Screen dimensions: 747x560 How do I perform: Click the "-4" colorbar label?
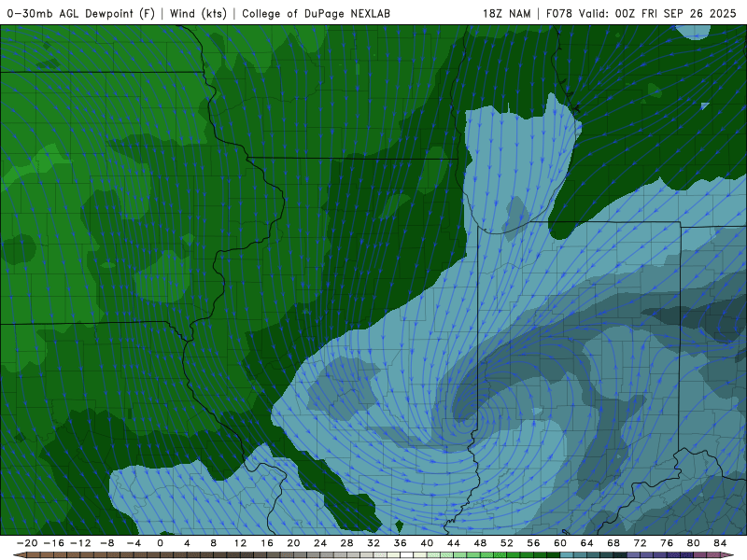point(134,543)
